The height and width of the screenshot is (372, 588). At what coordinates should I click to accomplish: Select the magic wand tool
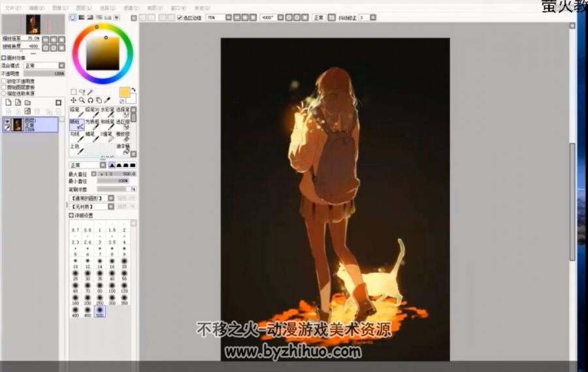90,92
